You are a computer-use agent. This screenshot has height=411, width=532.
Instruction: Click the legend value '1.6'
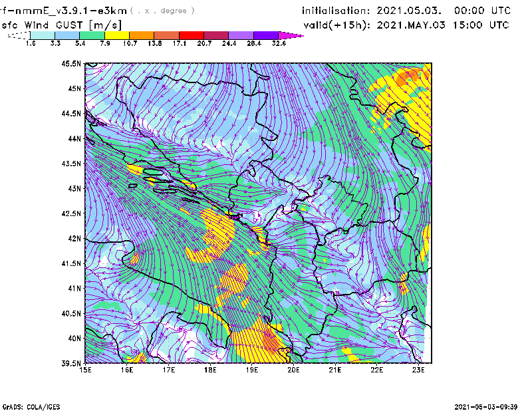31,43
